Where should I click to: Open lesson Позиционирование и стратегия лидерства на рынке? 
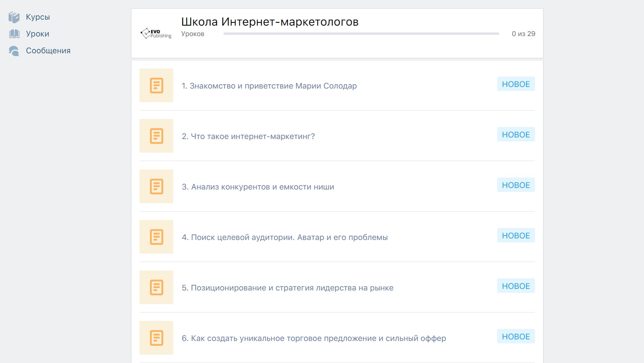[x=288, y=288]
